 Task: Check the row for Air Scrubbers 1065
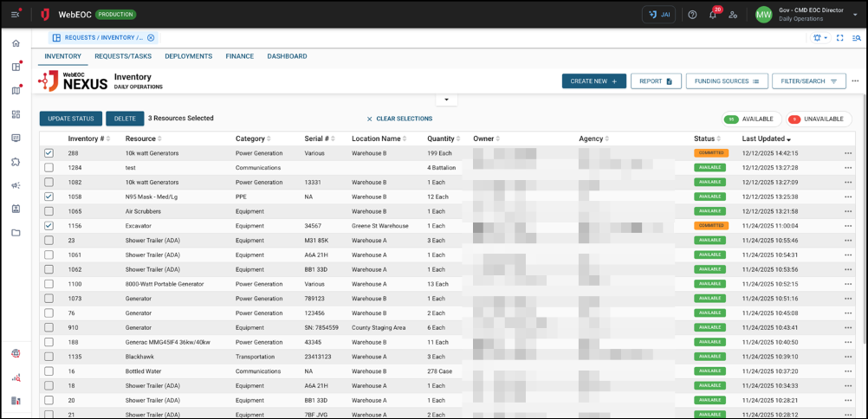[x=49, y=211]
